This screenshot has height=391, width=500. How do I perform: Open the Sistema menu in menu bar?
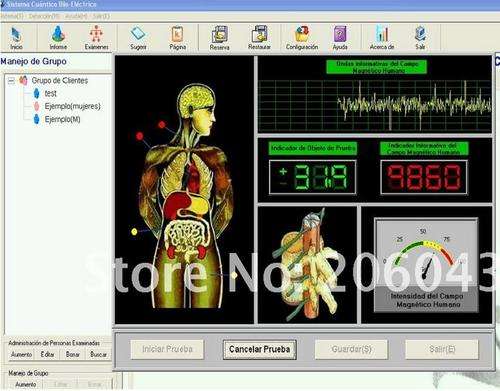click(x=12, y=16)
